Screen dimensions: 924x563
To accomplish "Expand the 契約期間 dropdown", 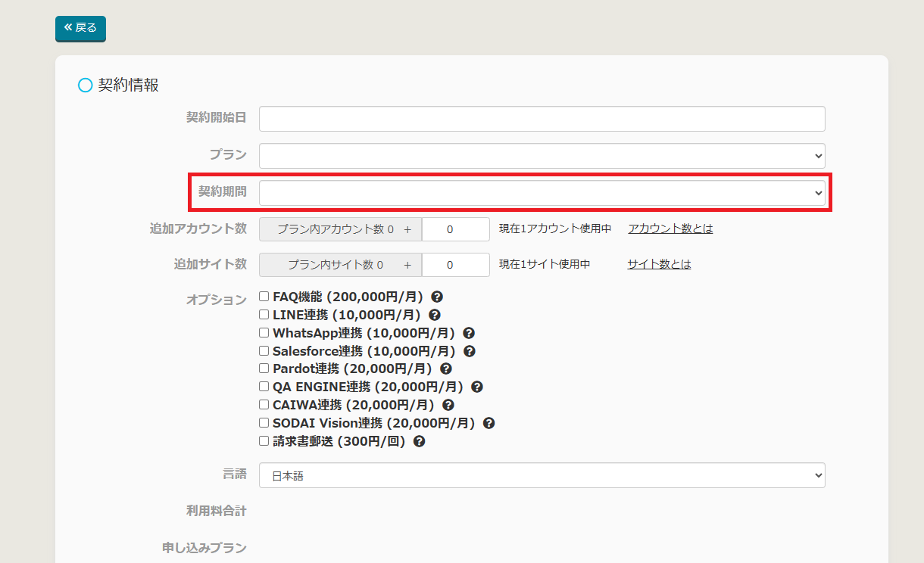I will (542, 193).
